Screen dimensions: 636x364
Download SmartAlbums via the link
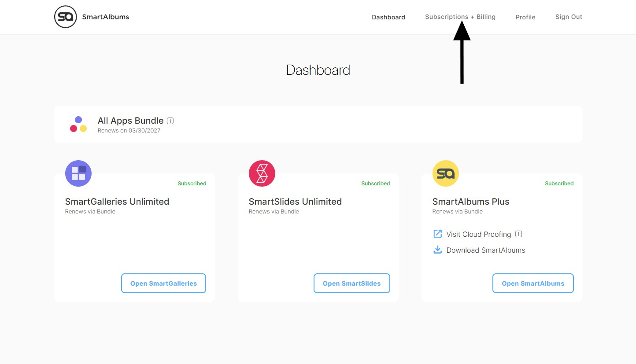point(486,250)
